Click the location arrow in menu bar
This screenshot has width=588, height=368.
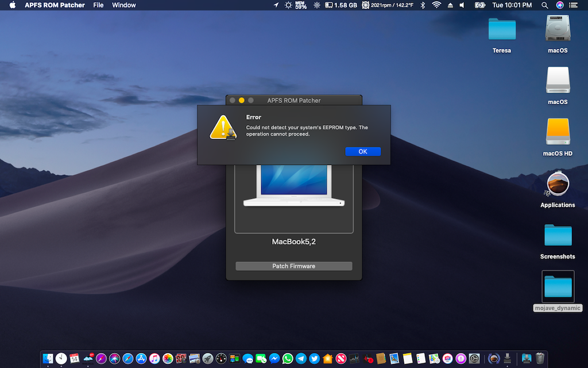tap(276, 5)
